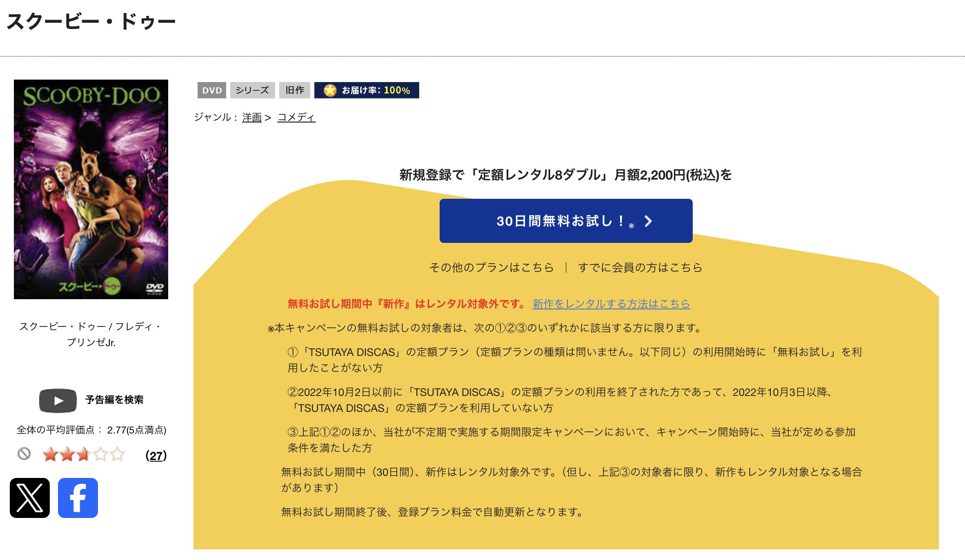Click the お届け率: 100% badge
Viewport: 965px width, 560px height.
click(367, 90)
